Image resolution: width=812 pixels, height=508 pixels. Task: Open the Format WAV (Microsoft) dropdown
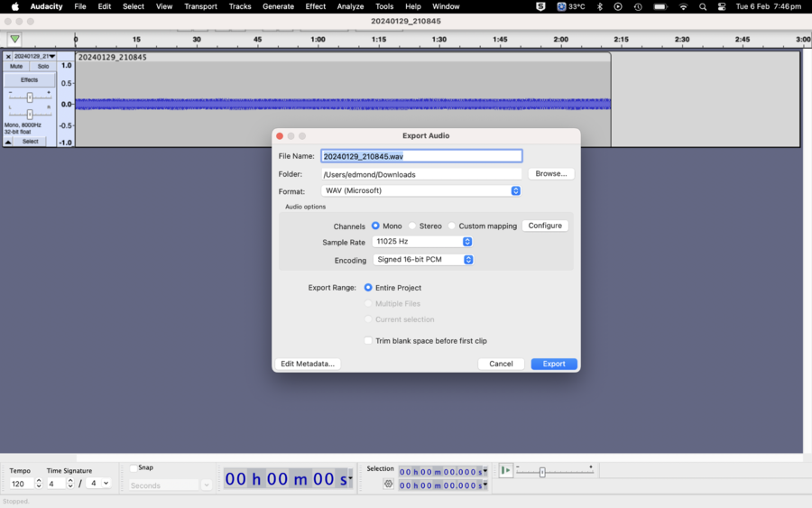pyautogui.click(x=421, y=191)
